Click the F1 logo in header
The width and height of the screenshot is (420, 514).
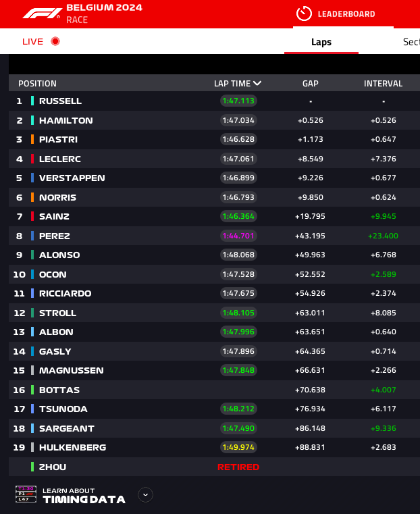point(42,13)
